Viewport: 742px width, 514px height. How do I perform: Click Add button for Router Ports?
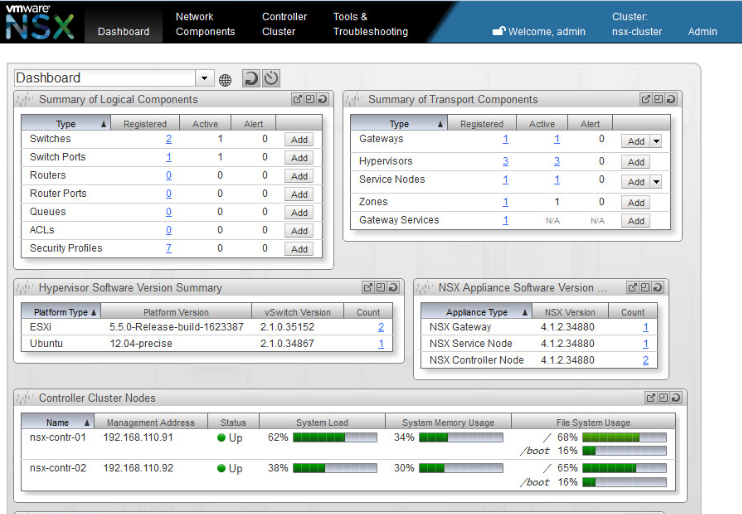coord(299,194)
